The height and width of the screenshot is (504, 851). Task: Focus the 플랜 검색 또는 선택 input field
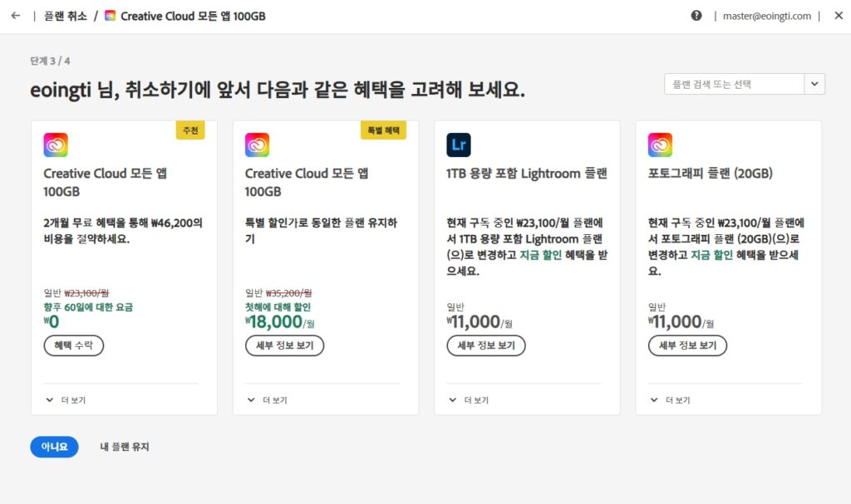pyautogui.click(x=734, y=84)
